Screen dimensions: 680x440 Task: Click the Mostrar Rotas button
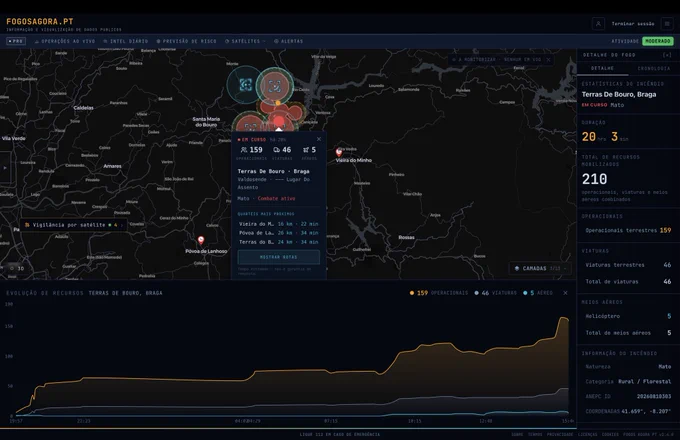coord(278,257)
